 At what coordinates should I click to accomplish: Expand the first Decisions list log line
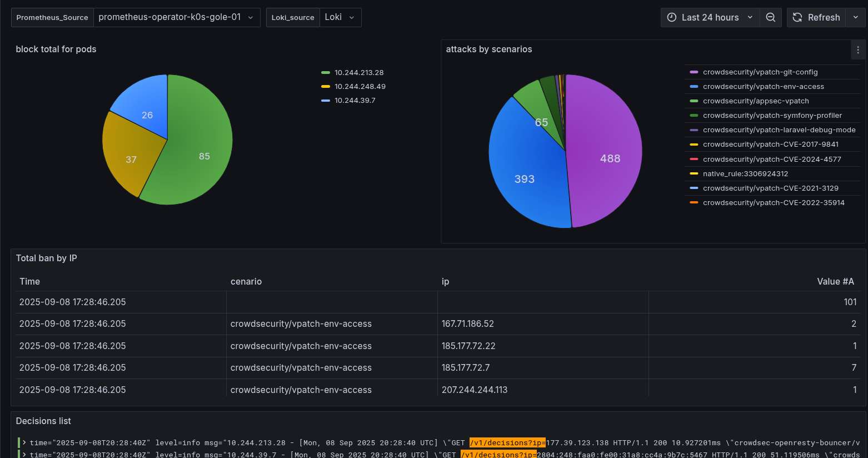pos(24,442)
